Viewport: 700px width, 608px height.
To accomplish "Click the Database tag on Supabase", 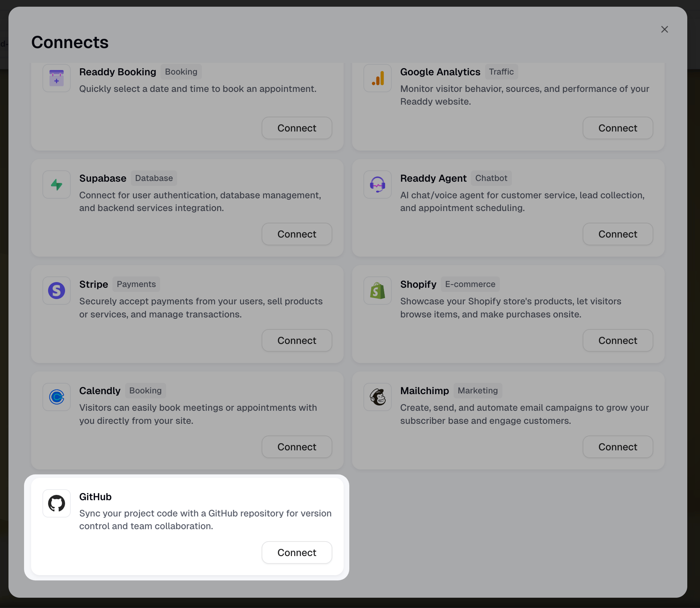I will (x=154, y=178).
